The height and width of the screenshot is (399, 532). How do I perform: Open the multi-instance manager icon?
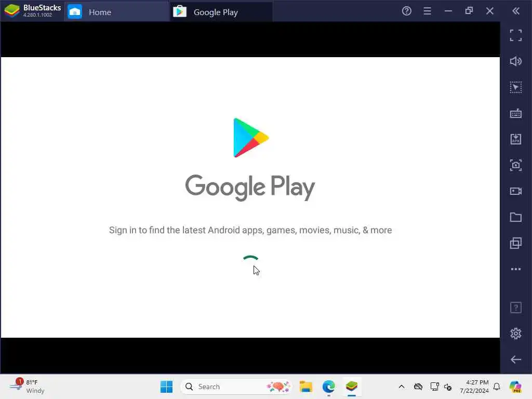516,243
